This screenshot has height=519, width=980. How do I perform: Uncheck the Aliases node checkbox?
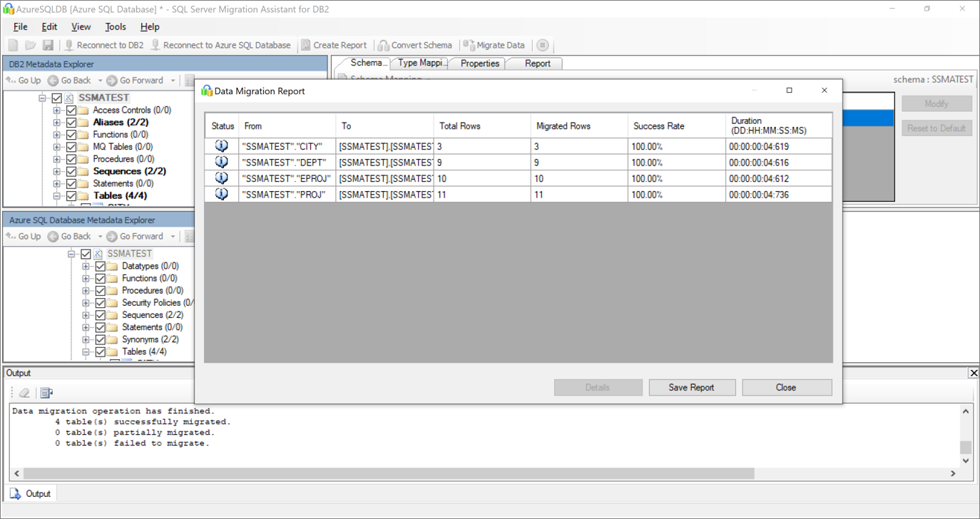(71, 122)
